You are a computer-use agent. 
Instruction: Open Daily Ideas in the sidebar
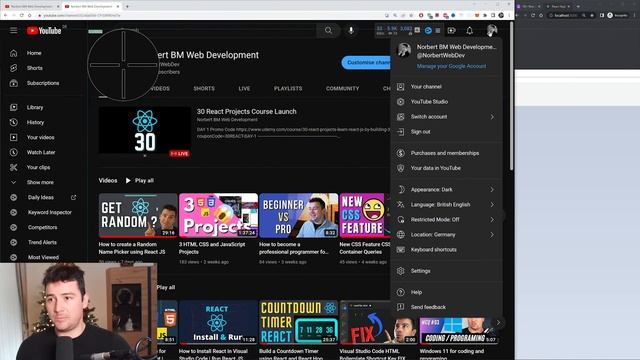click(x=43, y=198)
